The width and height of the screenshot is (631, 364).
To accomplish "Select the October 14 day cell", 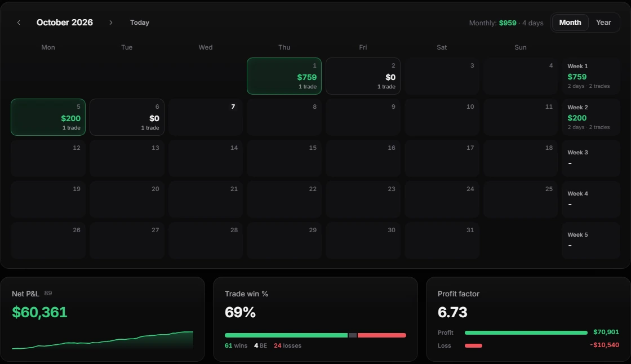I will coord(206,158).
